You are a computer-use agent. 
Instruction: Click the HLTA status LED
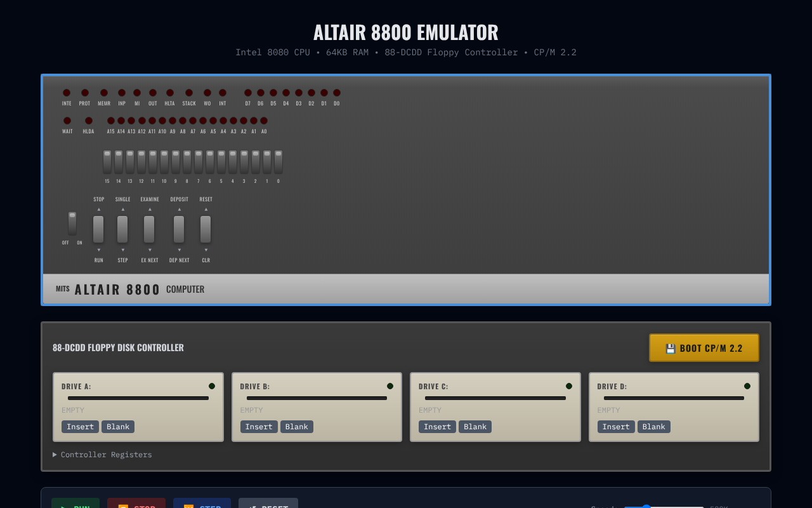[170, 93]
